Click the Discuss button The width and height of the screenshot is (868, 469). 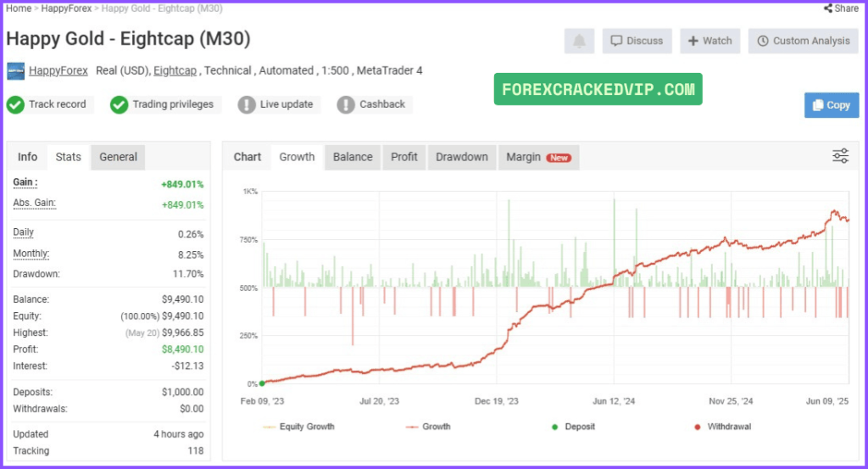[637, 41]
